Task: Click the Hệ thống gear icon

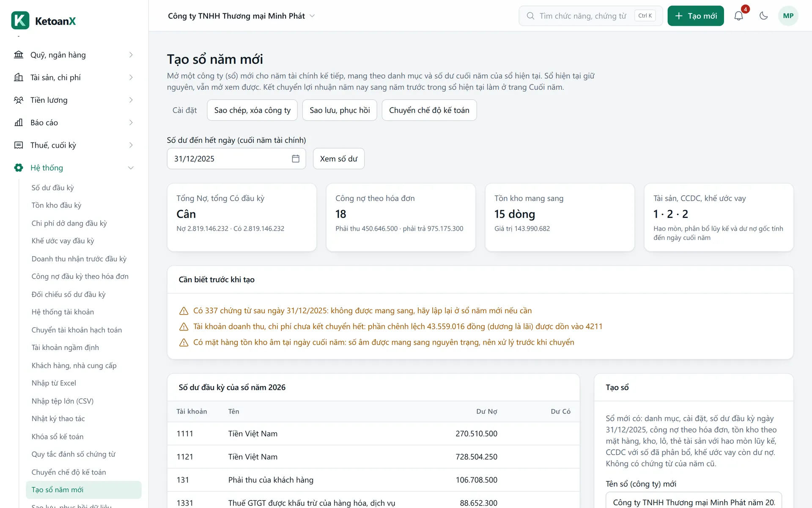Action: 19,168
